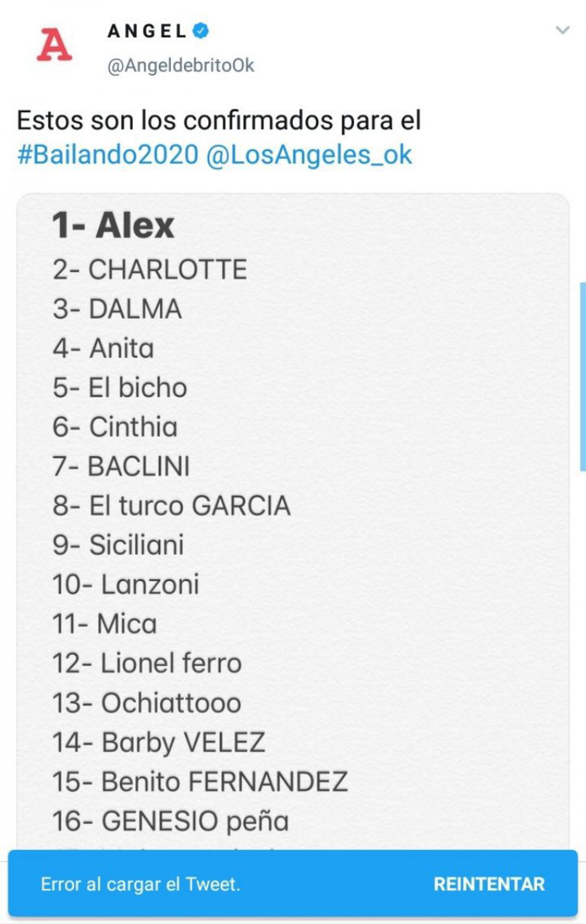The height and width of the screenshot is (924, 586).
Task: Open the #Bailando2020 hashtag
Action: [108, 155]
